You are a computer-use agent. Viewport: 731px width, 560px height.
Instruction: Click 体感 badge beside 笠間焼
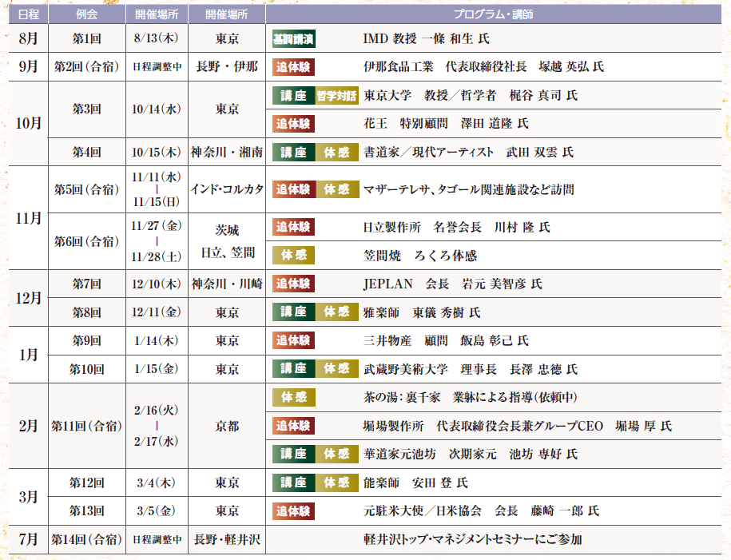pos(294,255)
